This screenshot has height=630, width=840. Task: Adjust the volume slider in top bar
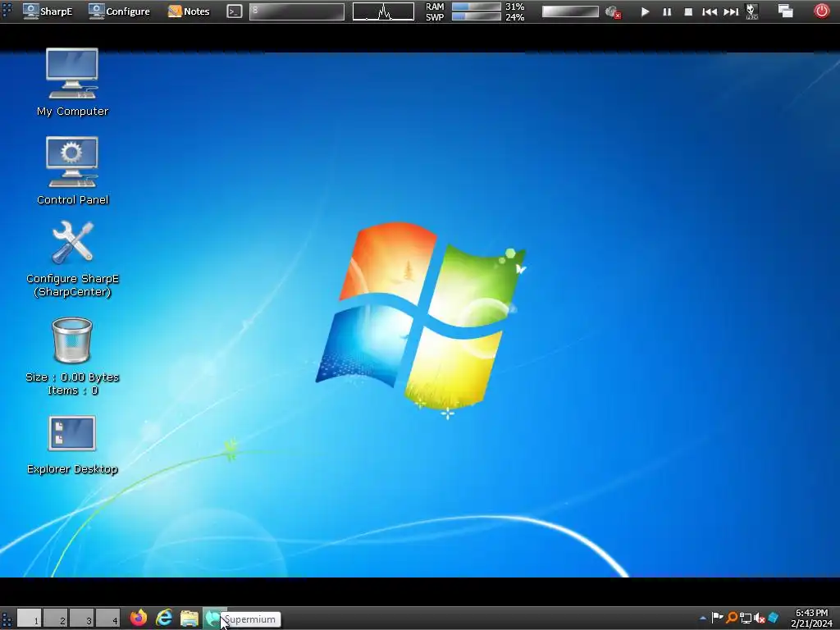pos(570,11)
